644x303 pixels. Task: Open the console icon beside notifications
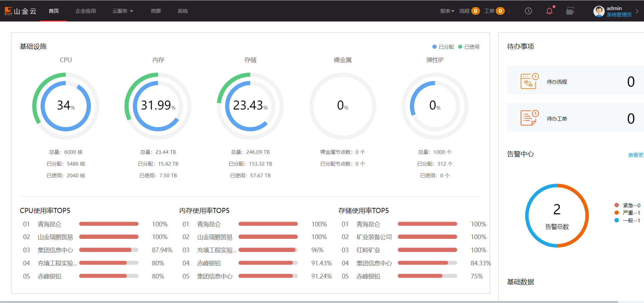(x=570, y=11)
